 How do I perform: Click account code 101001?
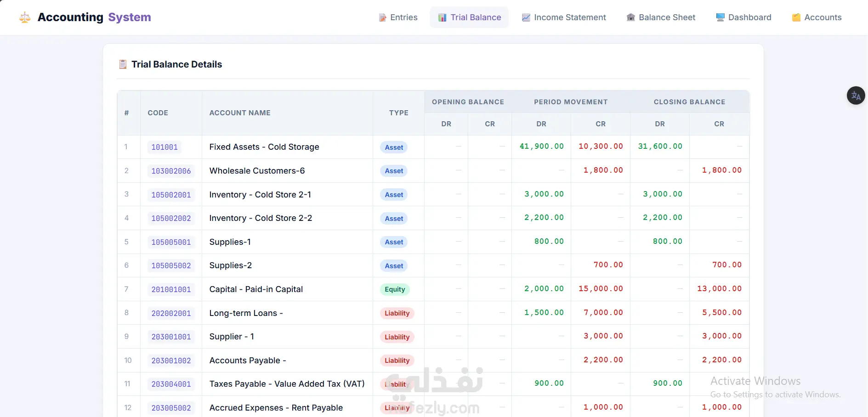(x=165, y=147)
